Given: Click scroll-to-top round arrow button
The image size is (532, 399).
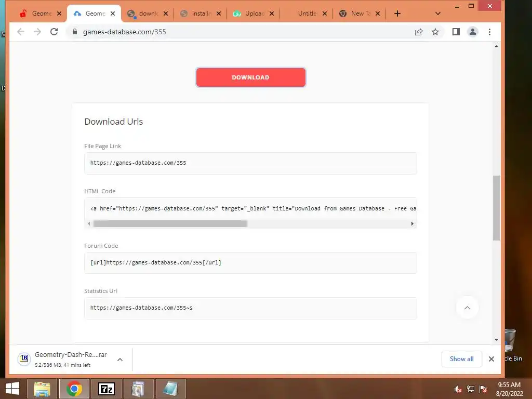Looking at the screenshot, I should (467, 308).
